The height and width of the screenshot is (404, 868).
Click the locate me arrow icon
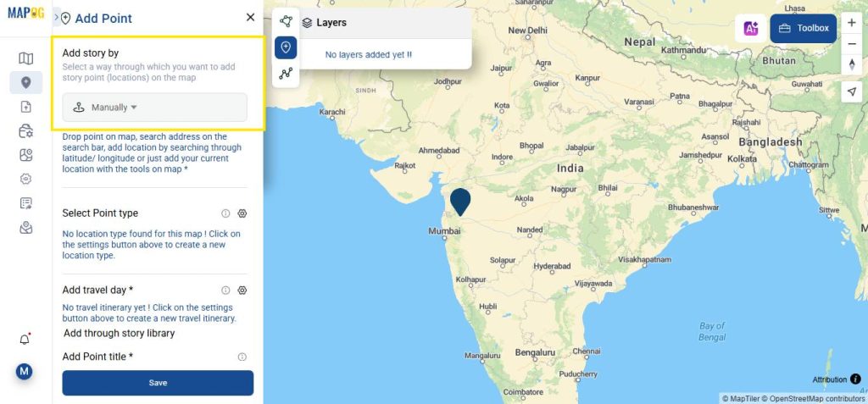[x=851, y=91]
